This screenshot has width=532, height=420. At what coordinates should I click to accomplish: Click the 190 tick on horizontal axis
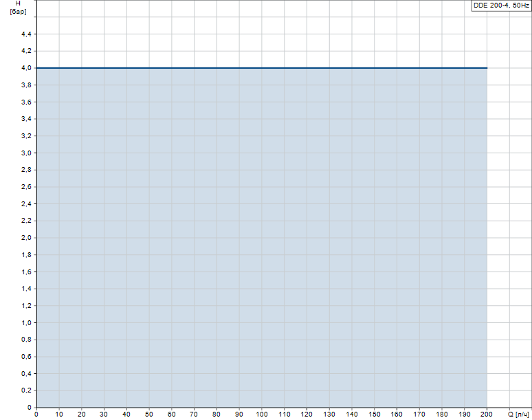[465, 415]
